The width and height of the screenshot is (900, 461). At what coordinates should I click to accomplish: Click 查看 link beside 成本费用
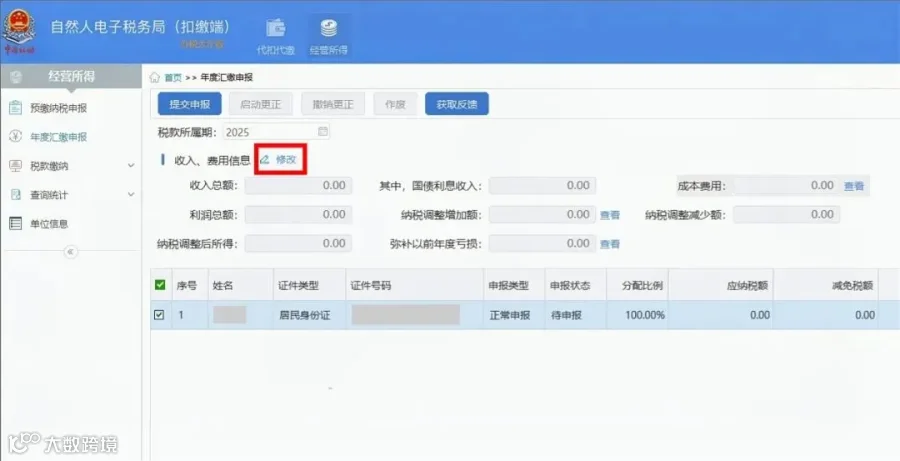[x=854, y=185]
